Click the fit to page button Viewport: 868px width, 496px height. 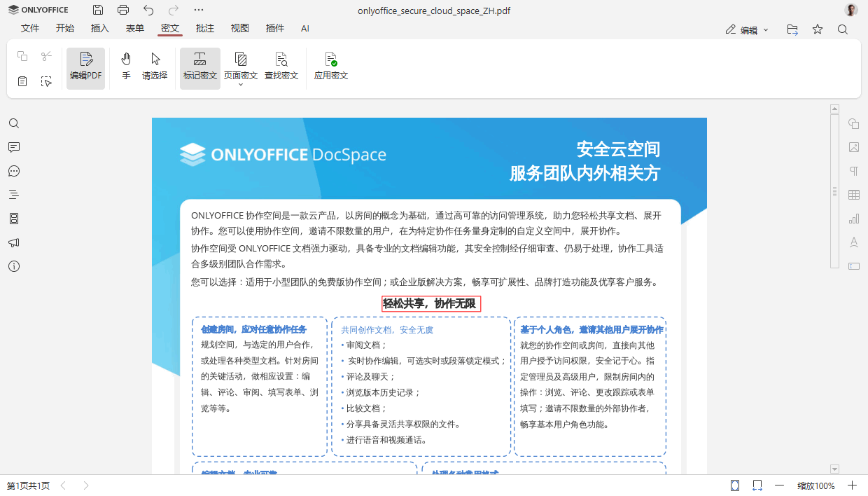tap(735, 485)
